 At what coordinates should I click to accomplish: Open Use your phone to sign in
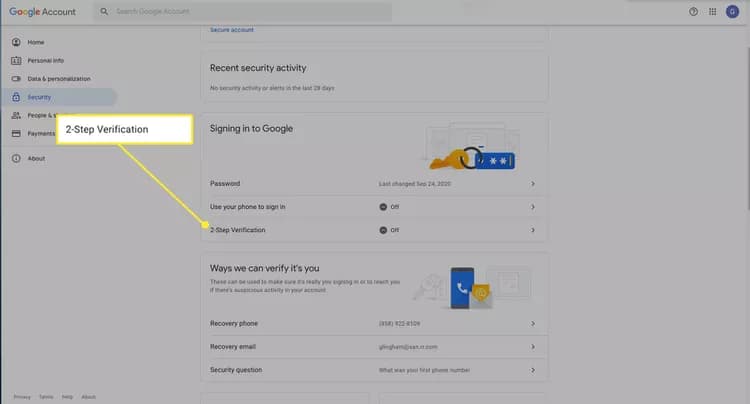tap(374, 207)
